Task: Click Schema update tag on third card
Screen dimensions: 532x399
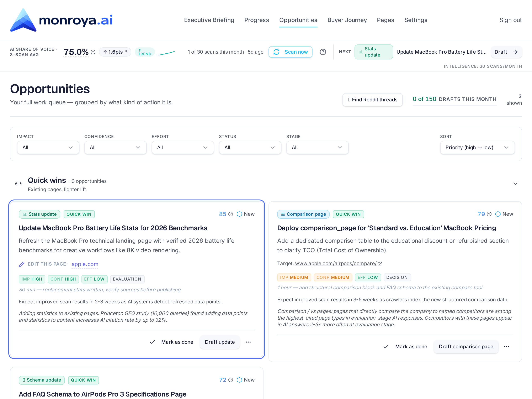Action: (42, 380)
